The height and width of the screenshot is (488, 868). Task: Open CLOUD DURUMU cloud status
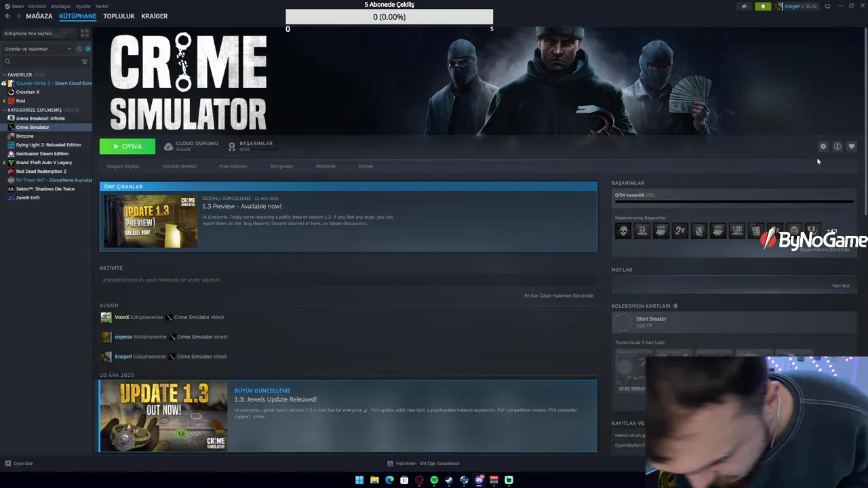(191, 146)
